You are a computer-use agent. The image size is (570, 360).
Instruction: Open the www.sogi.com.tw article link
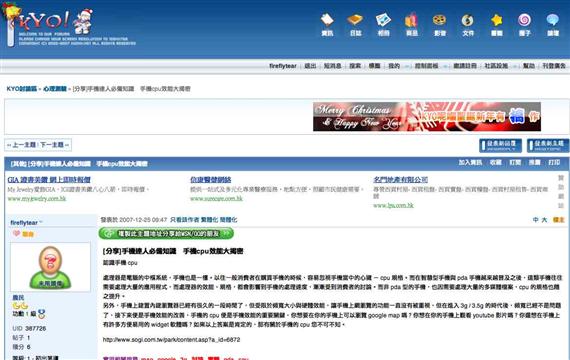(x=171, y=340)
